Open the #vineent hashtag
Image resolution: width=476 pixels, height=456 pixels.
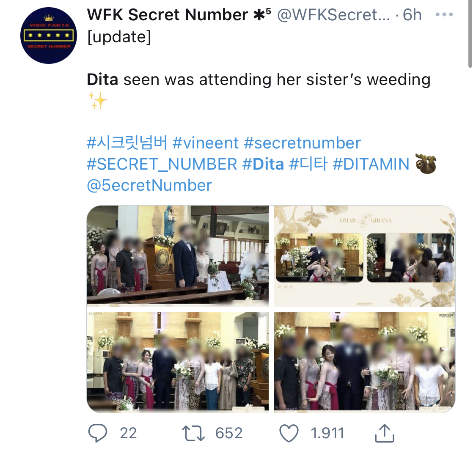(206, 143)
